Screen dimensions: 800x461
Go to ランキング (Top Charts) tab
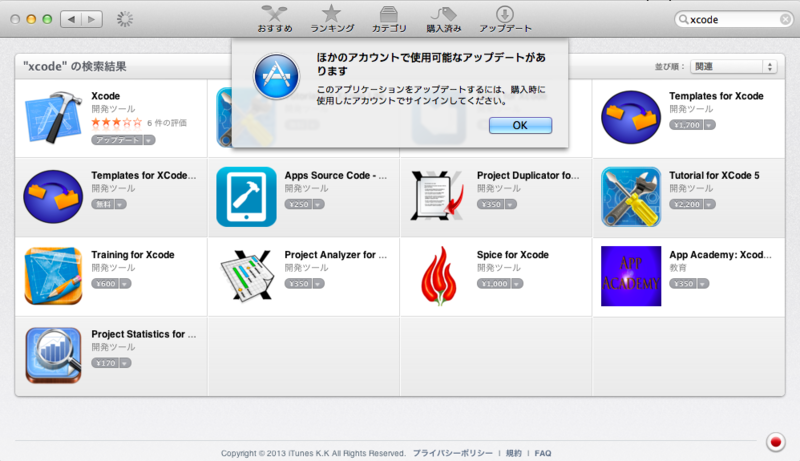pyautogui.click(x=332, y=19)
